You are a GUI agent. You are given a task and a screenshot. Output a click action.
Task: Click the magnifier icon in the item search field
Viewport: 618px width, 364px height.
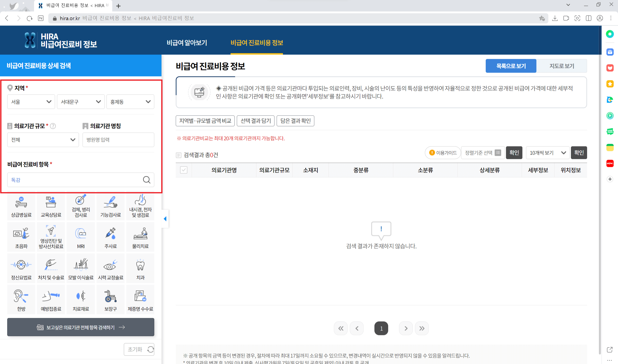click(x=147, y=180)
